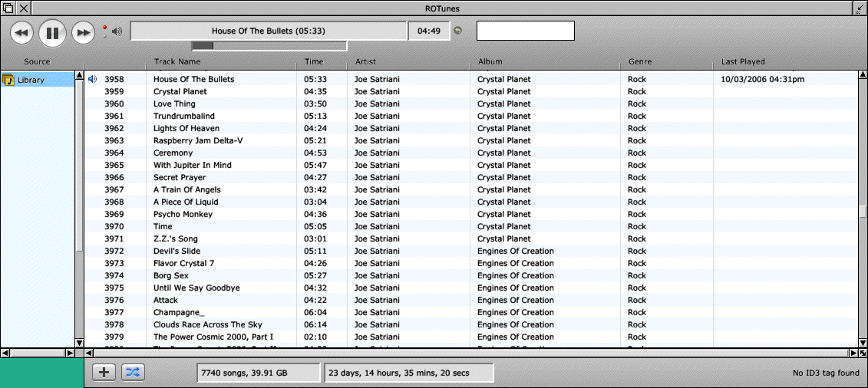Add songs with the plus button
Viewport: 868px width, 388px height.
click(104, 373)
